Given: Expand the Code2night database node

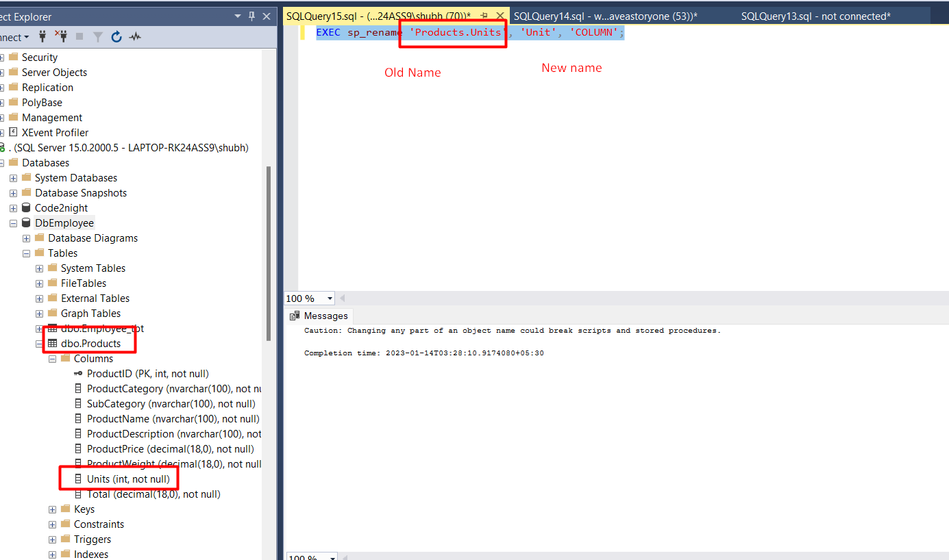Looking at the screenshot, I should [13, 208].
